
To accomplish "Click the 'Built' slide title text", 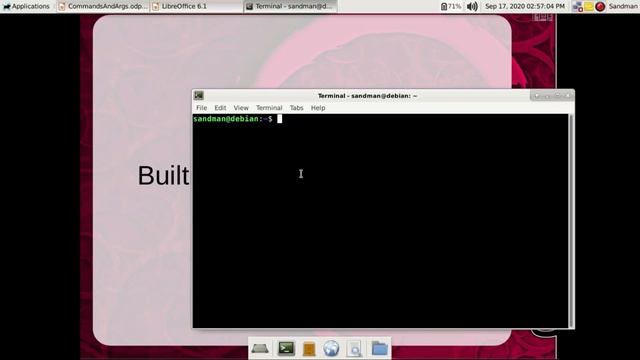I will [163, 176].
